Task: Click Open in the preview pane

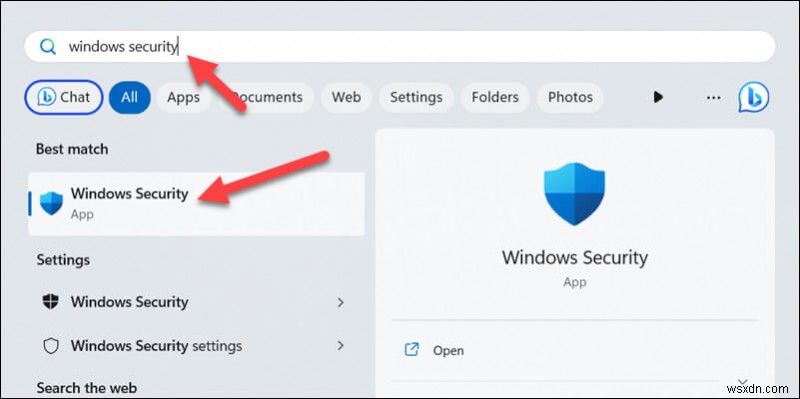Action: (x=448, y=351)
